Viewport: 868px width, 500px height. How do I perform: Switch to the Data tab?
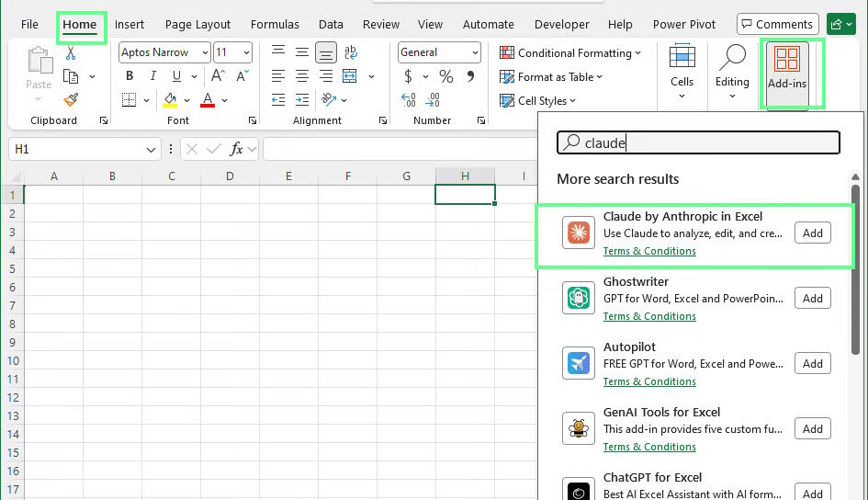tap(331, 25)
